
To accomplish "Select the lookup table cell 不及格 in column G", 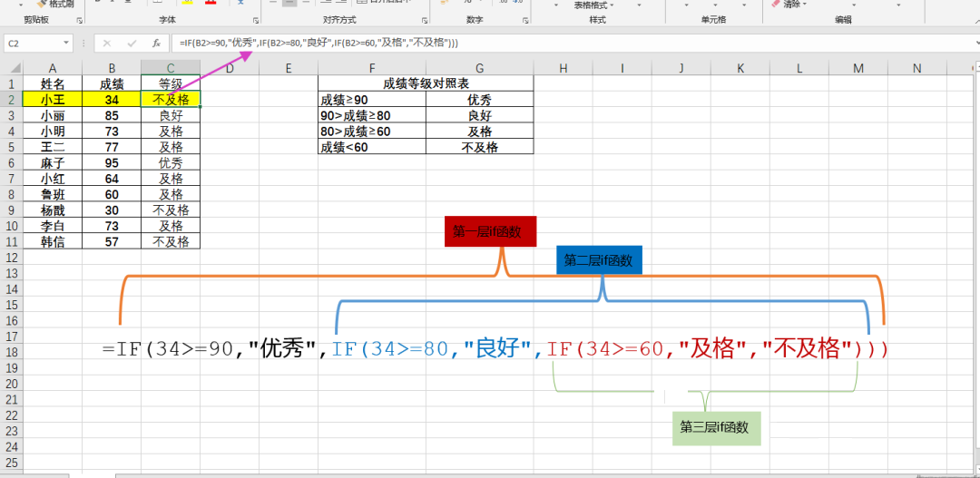I will [x=479, y=146].
